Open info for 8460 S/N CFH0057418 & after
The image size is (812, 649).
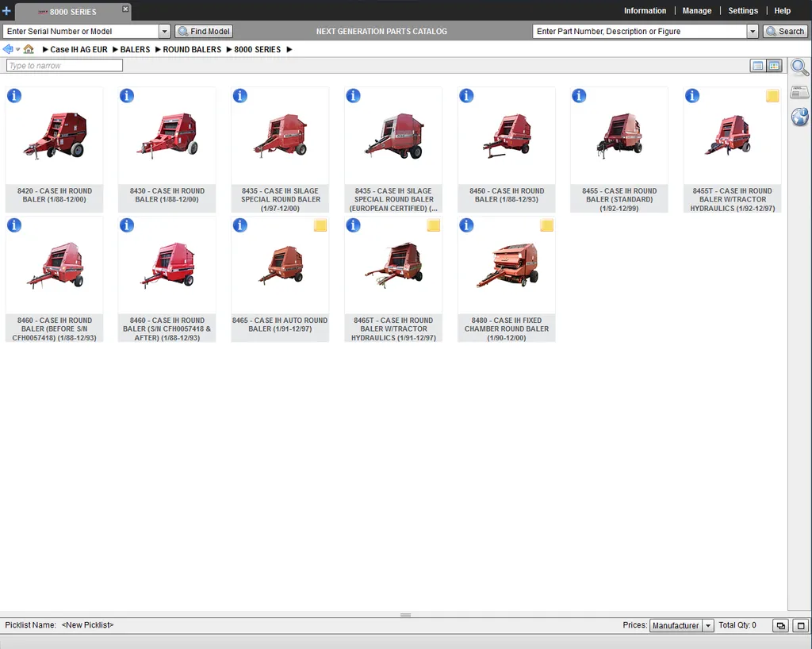click(x=127, y=225)
